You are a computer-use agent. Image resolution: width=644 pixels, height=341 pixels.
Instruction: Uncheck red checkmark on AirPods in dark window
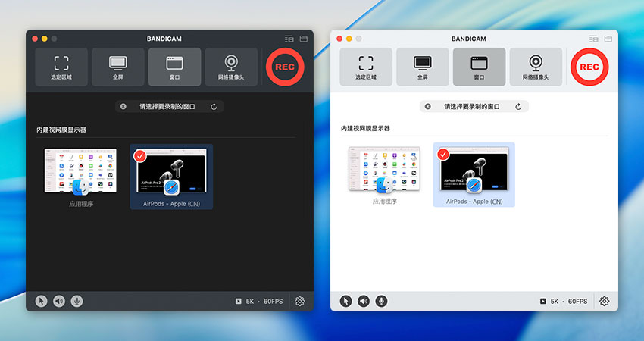tap(140, 156)
